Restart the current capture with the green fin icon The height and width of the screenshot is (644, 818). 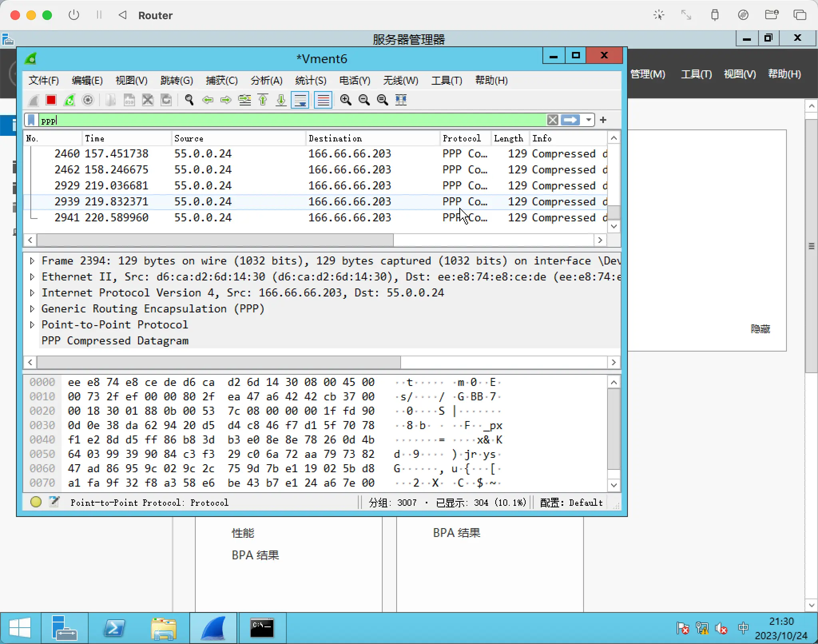point(69,100)
